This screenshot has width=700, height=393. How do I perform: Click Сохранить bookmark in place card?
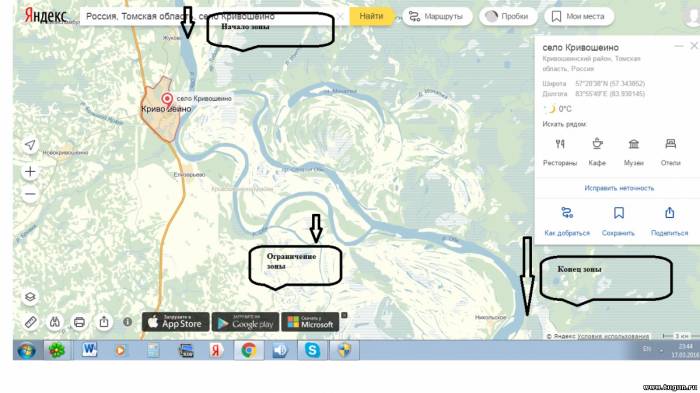click(x=618, y=221)
